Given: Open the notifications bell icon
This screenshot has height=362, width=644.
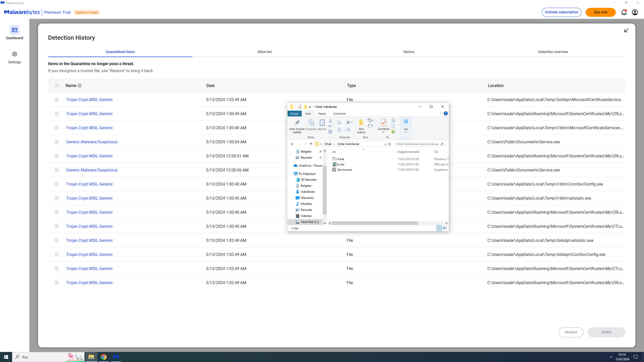Looking at the screenshot, I should click(x=624, y=12).
